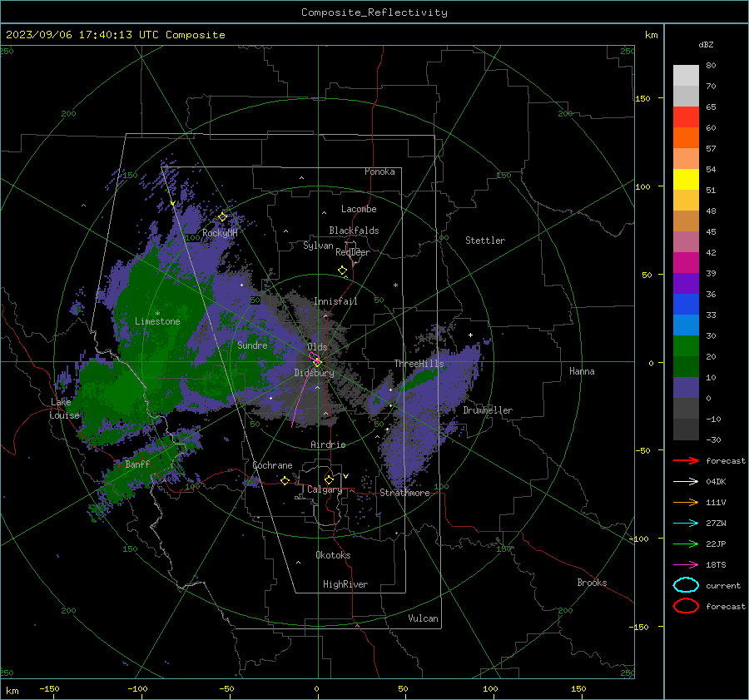
Task: Click the Innisfail town label
Action: pos(335,301)
